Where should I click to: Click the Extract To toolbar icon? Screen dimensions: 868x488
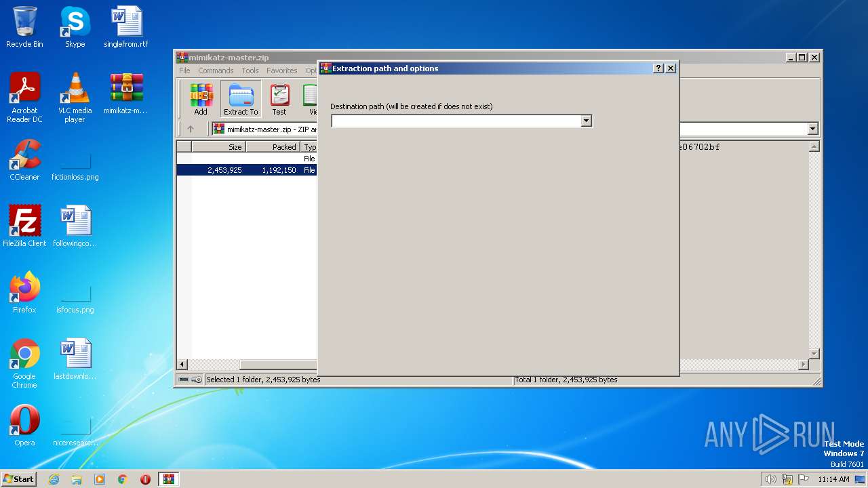coord(241,99)
